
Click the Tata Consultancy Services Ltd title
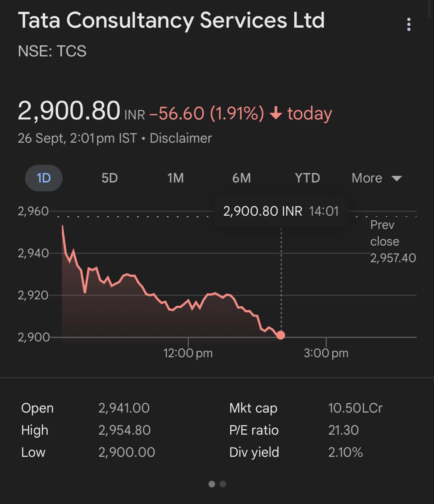(x=171, y=20)
